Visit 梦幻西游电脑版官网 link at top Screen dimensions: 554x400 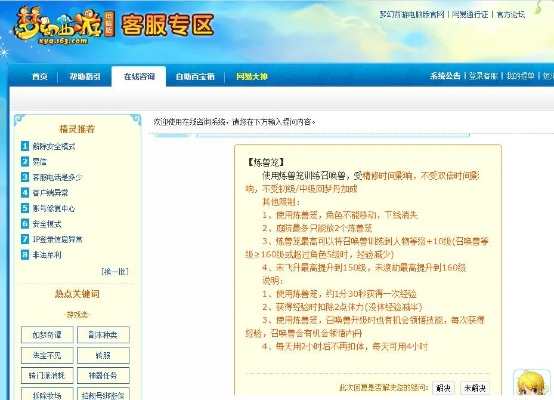coord(412,14)
